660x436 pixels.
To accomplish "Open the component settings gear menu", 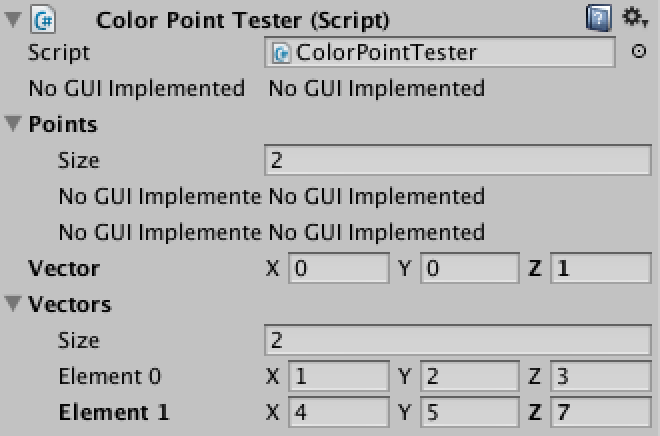I will pyautogui.click(x=635, y=18).
